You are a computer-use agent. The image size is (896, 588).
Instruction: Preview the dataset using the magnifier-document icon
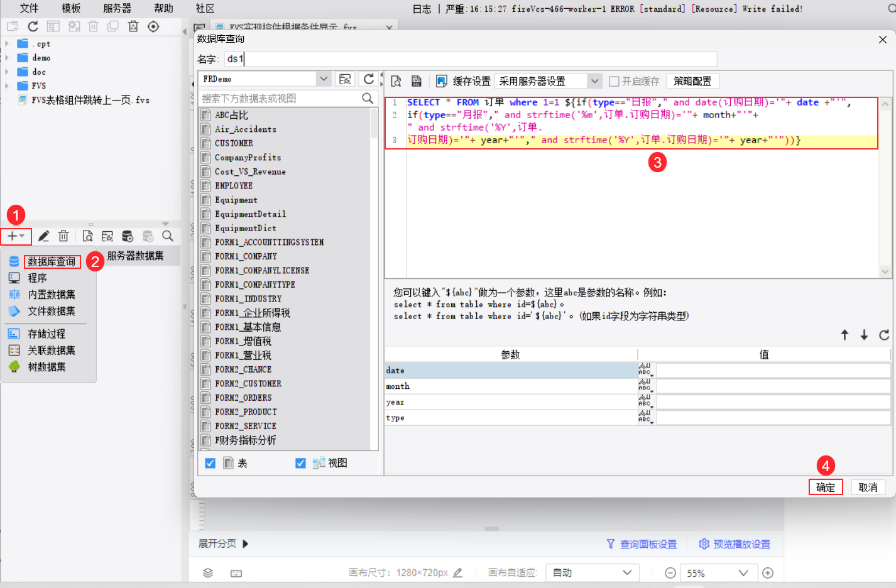click(87, 236)
